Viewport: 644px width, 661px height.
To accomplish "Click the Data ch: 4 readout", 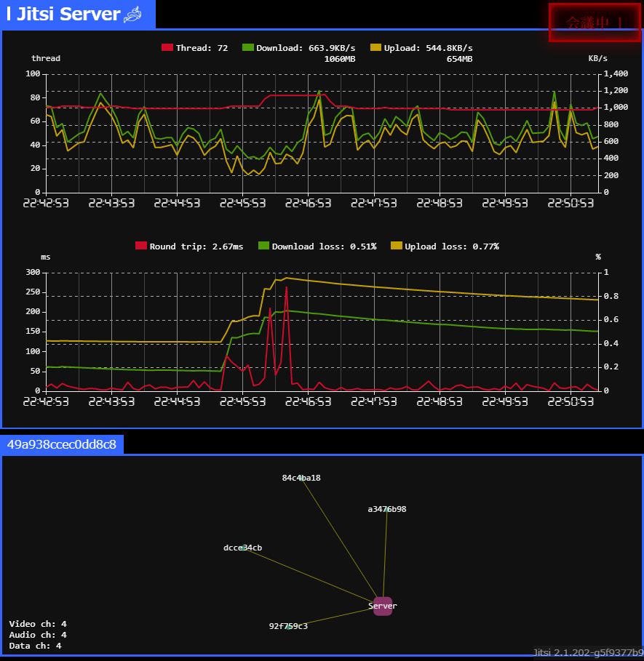I will click(x=36, y=646).
